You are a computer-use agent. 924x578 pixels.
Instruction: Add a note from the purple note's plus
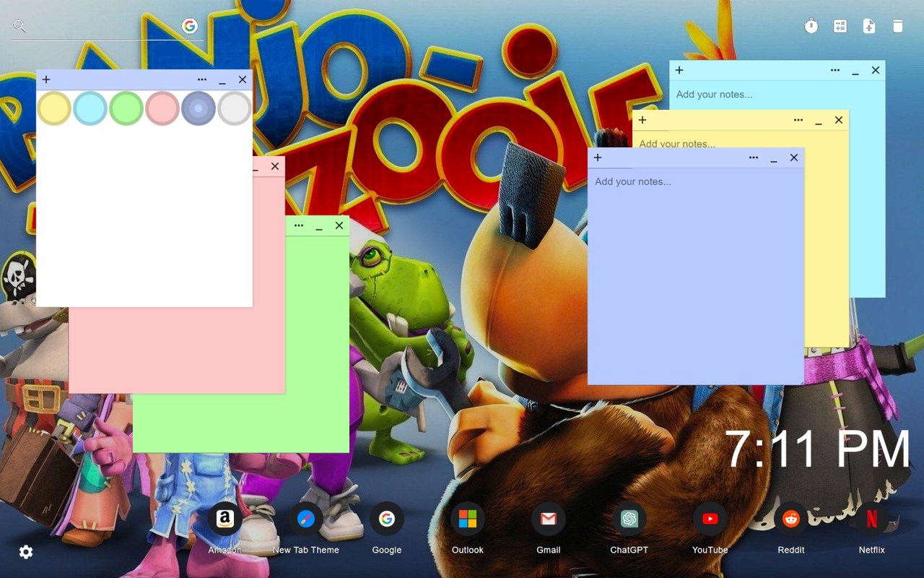[598, 158]
